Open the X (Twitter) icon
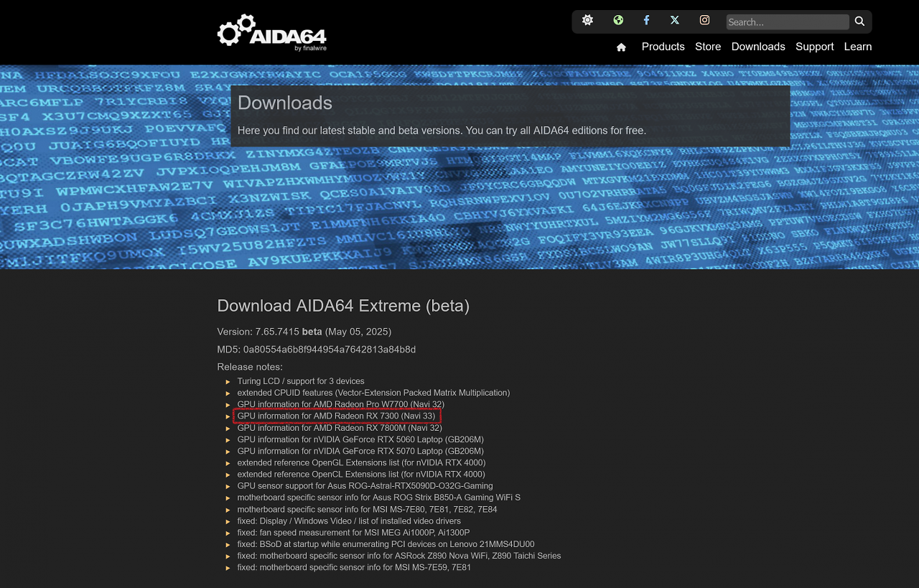 click(x=675, y=20)
